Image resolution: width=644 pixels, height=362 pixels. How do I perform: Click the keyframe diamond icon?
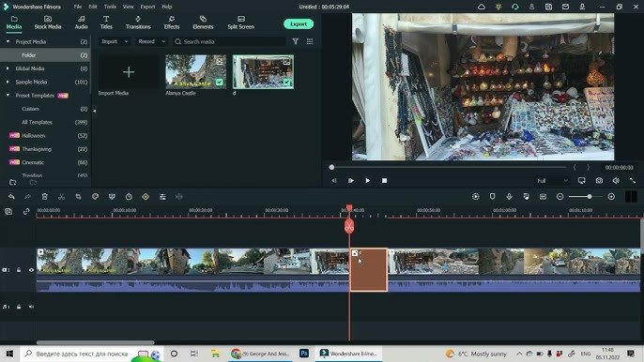pyautogui.click(x=146, y=197)
